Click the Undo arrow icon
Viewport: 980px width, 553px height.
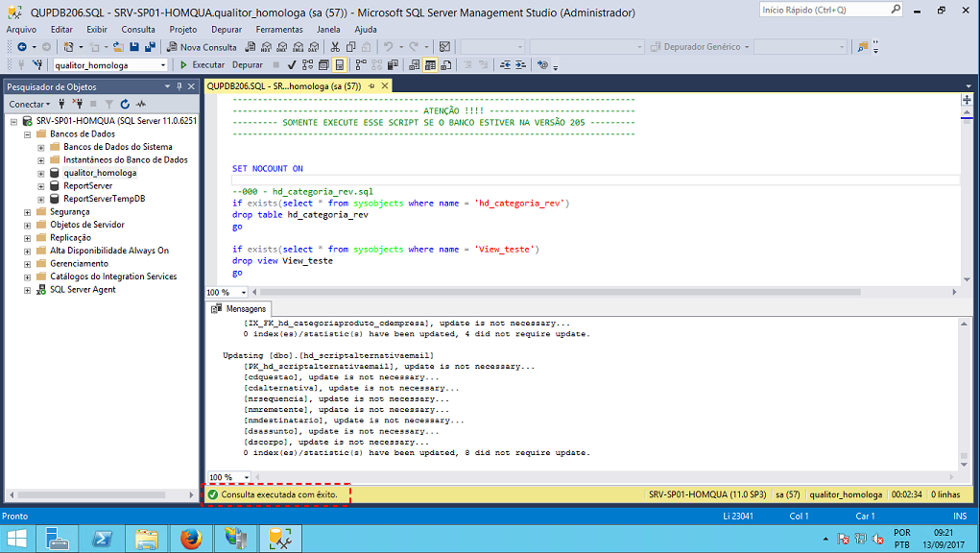[x=388, y=47]
